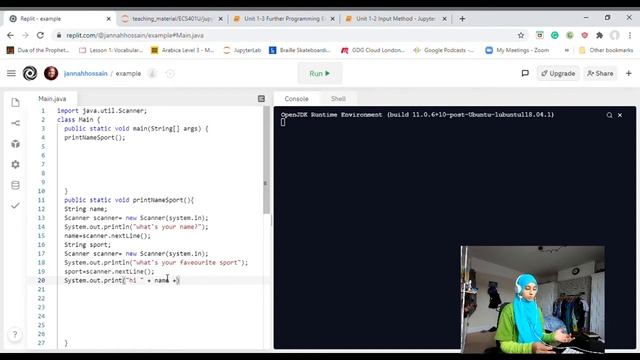Viewport: 640px width, 360px height.
Task: Click the red shield extension icon
Action: 584,36
